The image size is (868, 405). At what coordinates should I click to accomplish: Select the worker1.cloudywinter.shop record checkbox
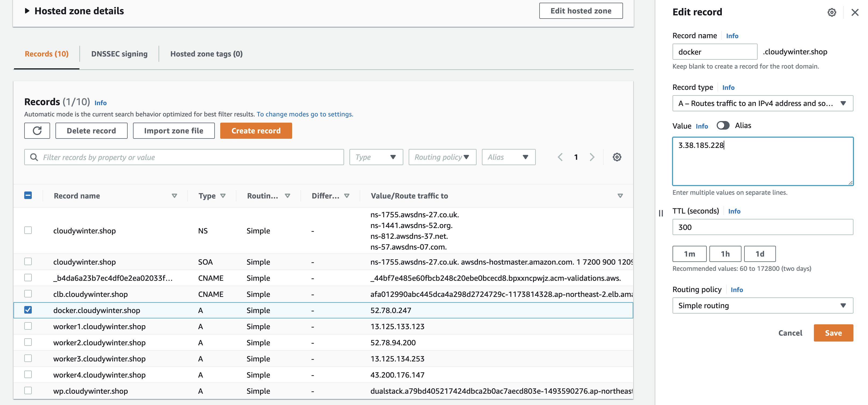pyautogui.click(x=28, y=326)
